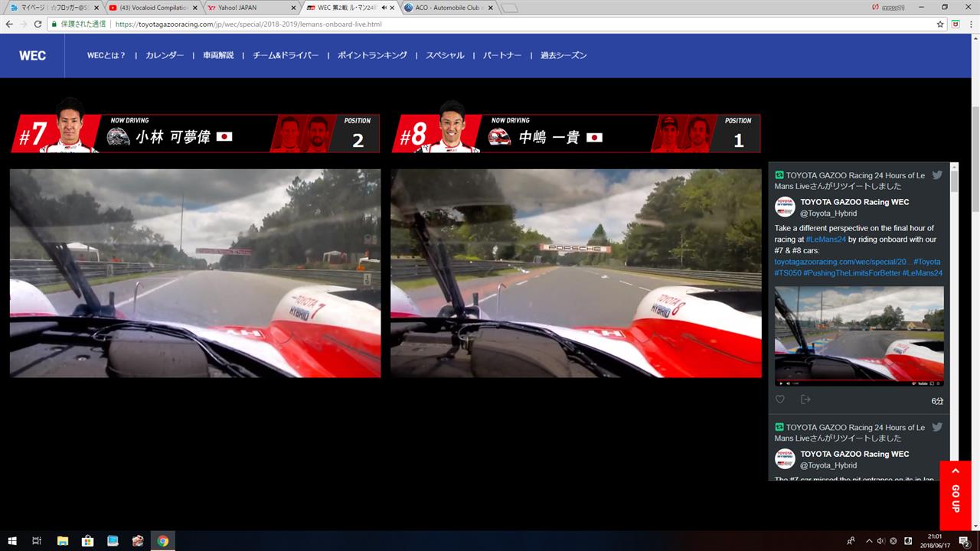
Task: Open the #LeMans24 hashtag after 'racing at'
Action: [825, 240]
